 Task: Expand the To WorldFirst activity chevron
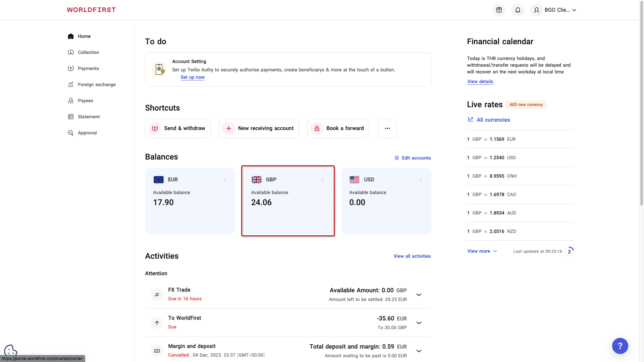[x=419, y=323]
